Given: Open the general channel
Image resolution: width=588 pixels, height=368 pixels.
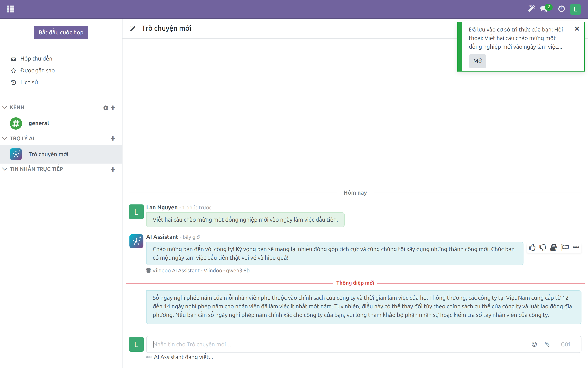Looking at the screenshot, I should (61, 123).
